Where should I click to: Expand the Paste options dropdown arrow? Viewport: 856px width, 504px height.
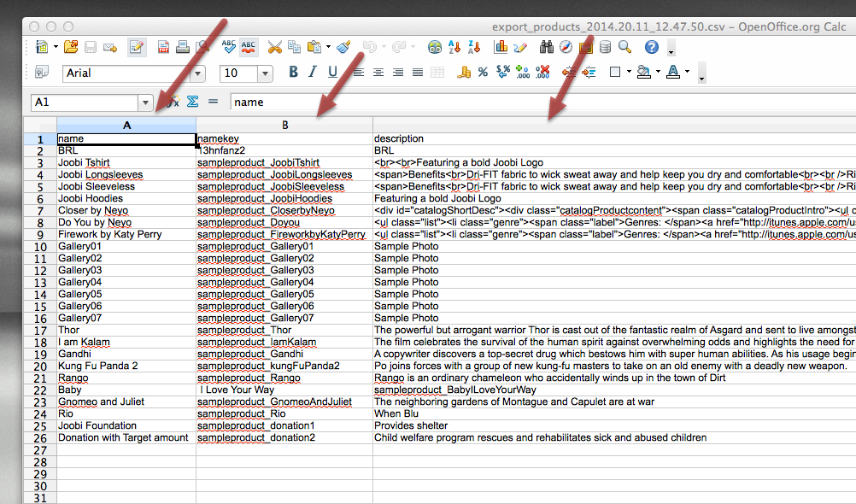pos(328,48)
